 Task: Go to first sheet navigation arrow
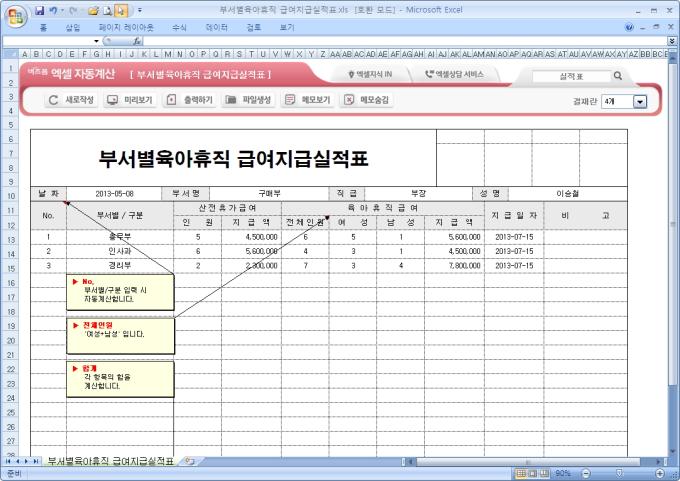tap(7, 461)
